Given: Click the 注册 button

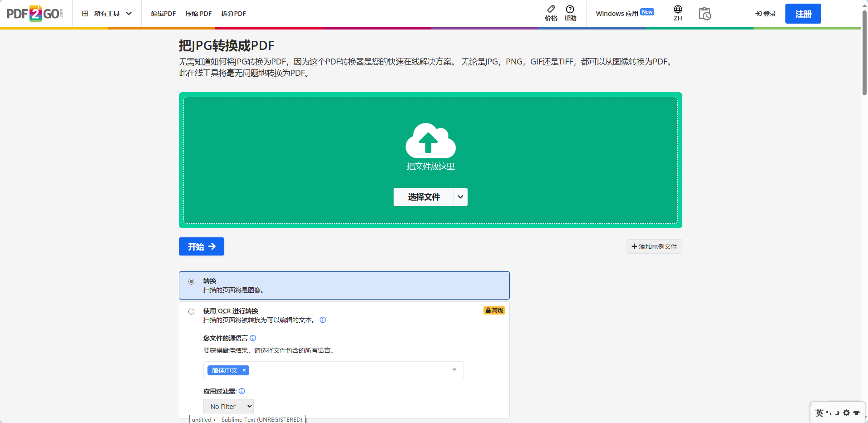Looking at the screenshot, I should coord(803,14).
